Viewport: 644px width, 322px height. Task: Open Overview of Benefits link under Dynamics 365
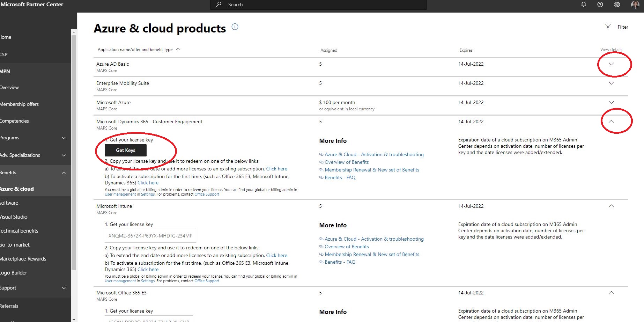coord(346,162)
